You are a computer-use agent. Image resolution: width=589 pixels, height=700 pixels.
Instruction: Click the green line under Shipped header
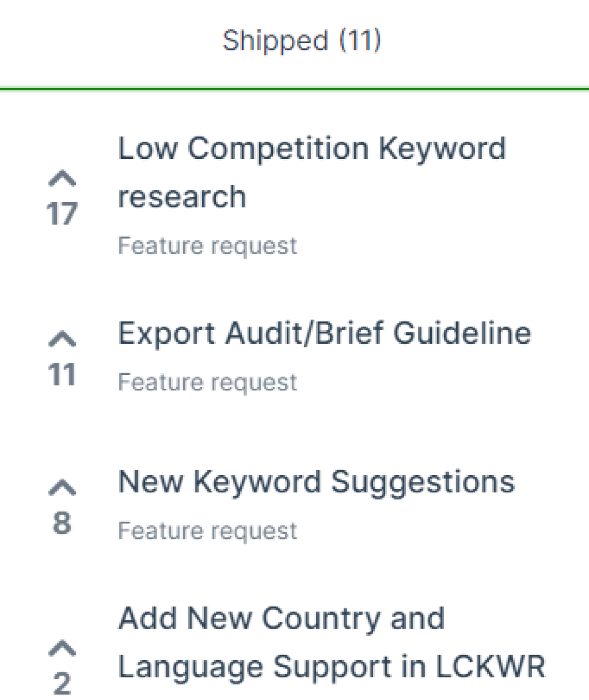pos(294,89)
